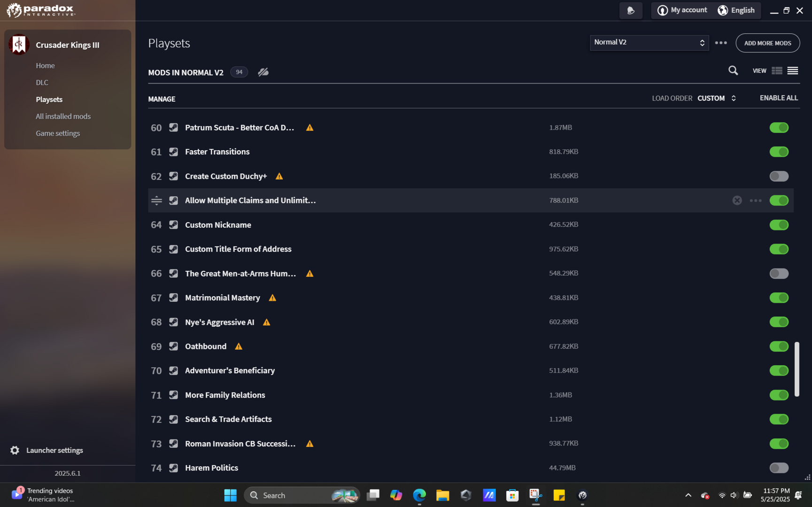812x507 pixels.
Task: Click launcher version 2025.6.1 text
Action: click(68, 473)
